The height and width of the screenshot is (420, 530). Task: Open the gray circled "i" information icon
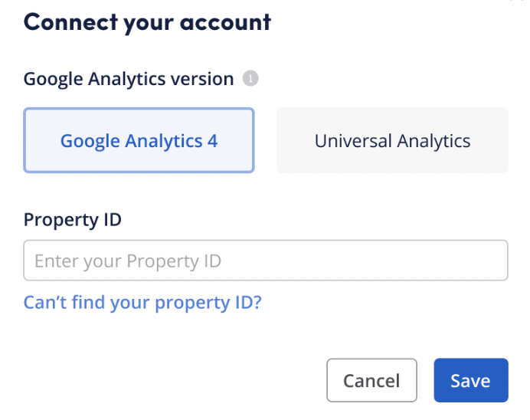(x=250, y=78)
